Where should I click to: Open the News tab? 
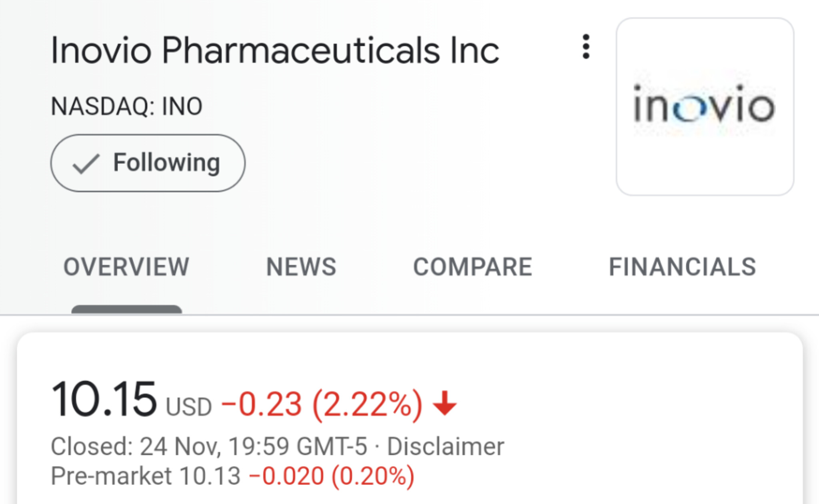301,267
